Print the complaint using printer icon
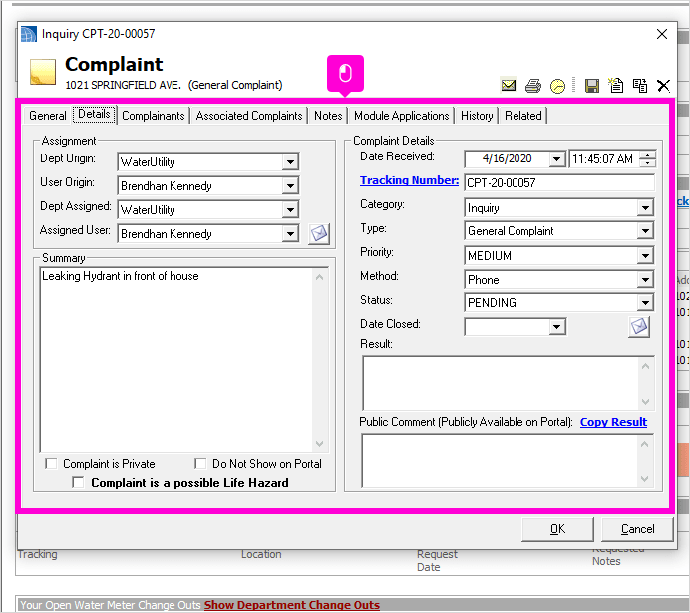The height and width of the screenshot is (613, 690). pyautogui.click(x=533, y=85)
